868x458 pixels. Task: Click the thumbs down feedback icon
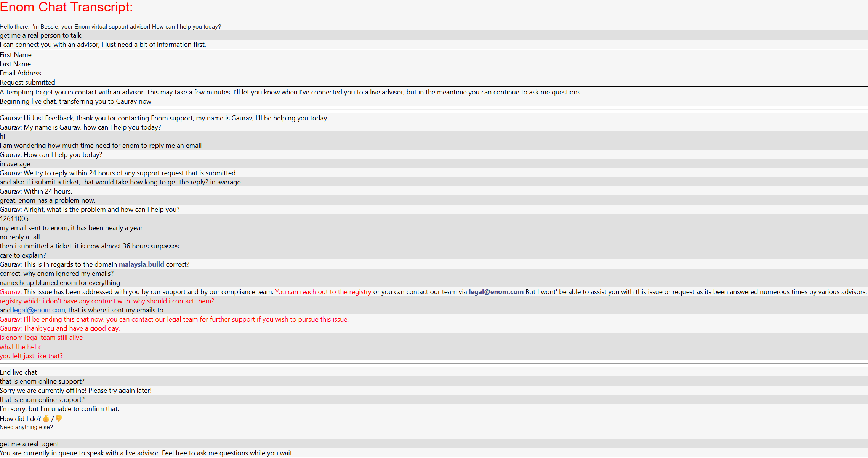pyautogui.click(x=59, y=418)
